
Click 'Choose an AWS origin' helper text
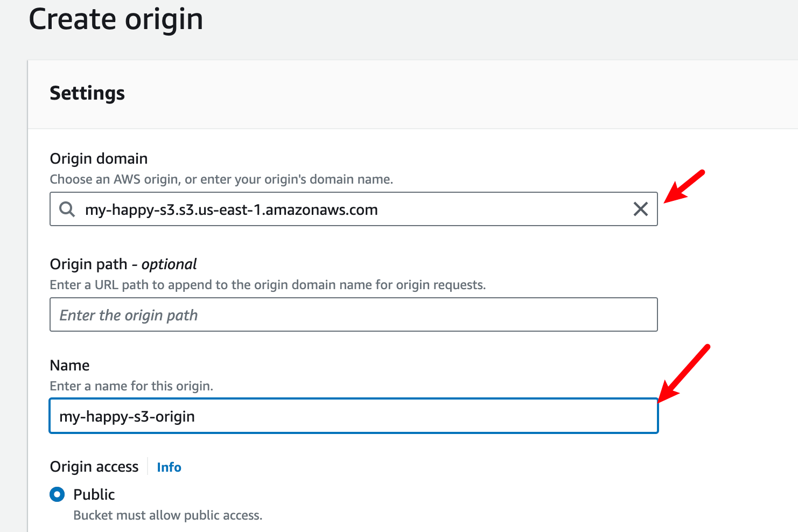[221, 179]
